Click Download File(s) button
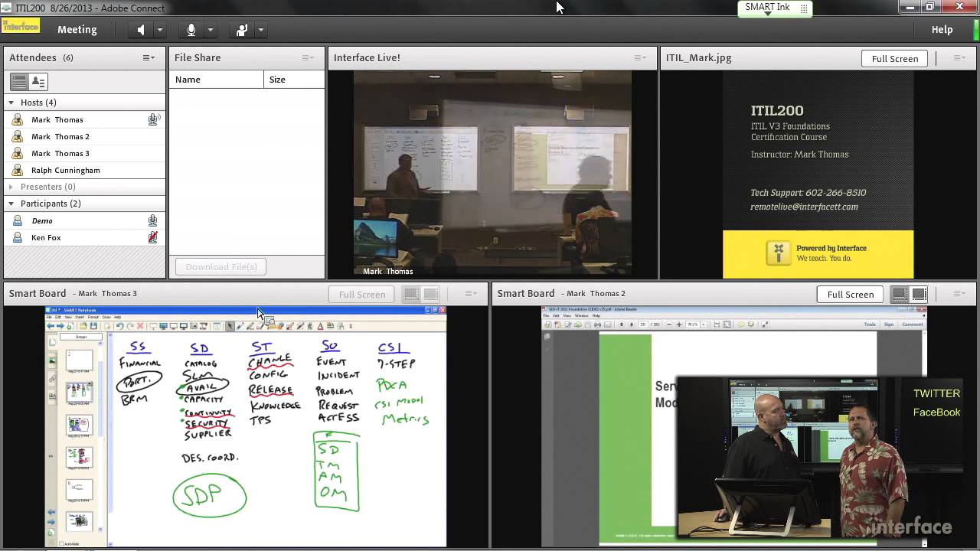The image size is (980, 551). click(220, 266)
